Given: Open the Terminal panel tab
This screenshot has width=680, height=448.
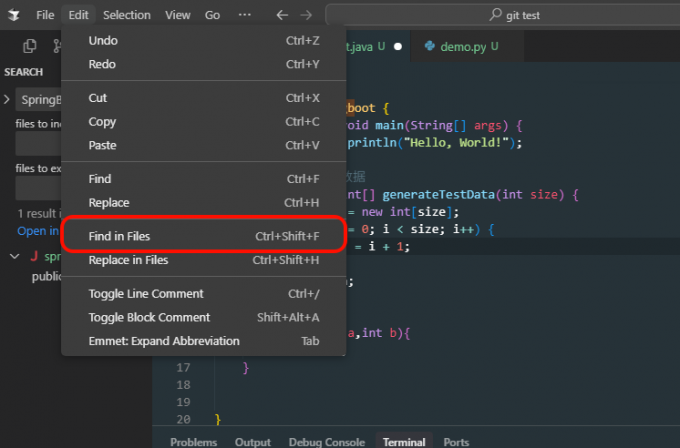Looking at the screenshot, I should tap(402, 441).
